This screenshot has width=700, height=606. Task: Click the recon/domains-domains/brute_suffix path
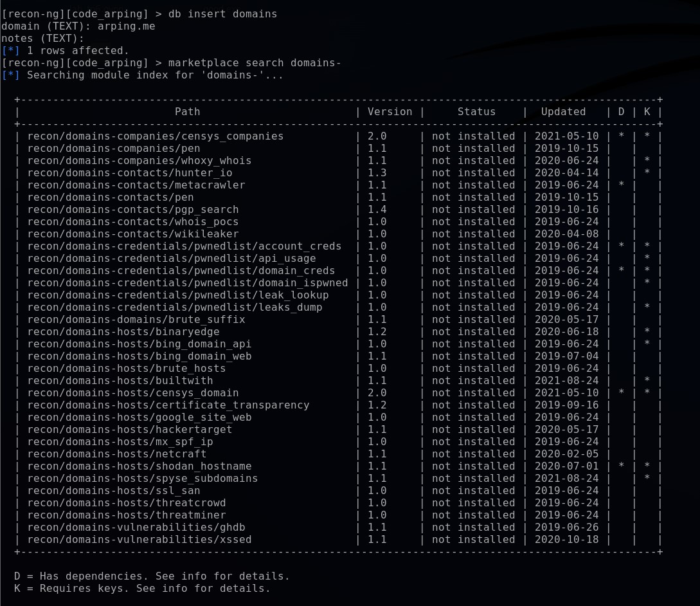tap(136, 319)
